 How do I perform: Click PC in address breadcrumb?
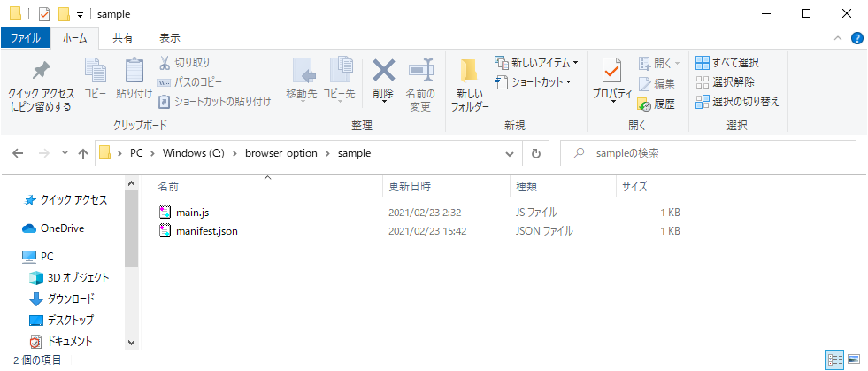coord(136,153)
